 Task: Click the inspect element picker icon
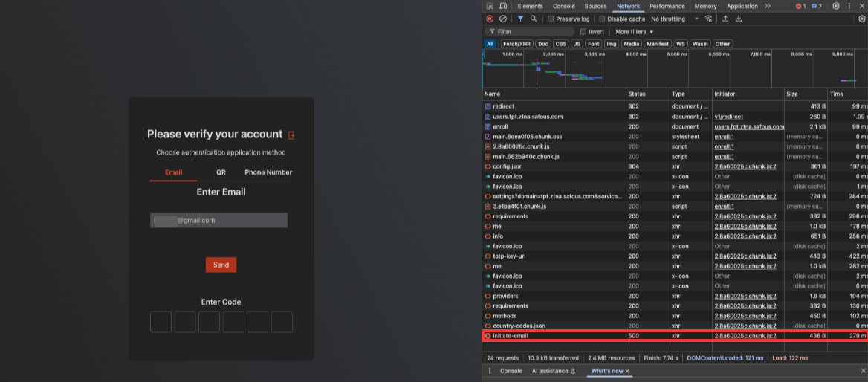[x=490, y=6]
